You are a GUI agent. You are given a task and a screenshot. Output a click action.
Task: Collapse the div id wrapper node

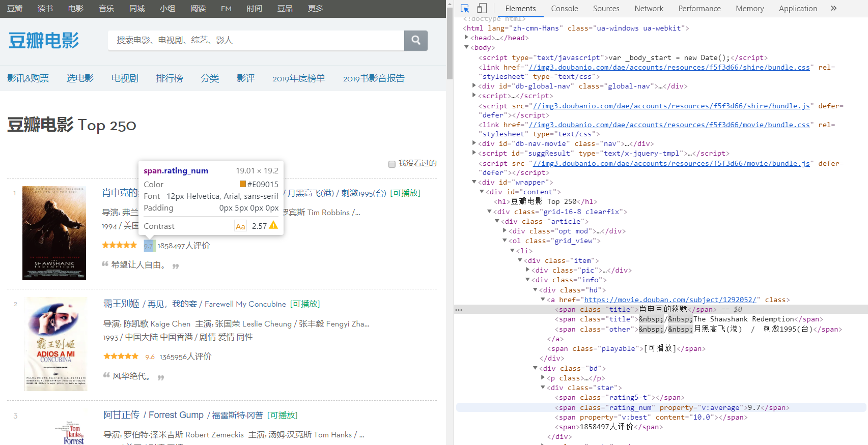pos(474,182)
